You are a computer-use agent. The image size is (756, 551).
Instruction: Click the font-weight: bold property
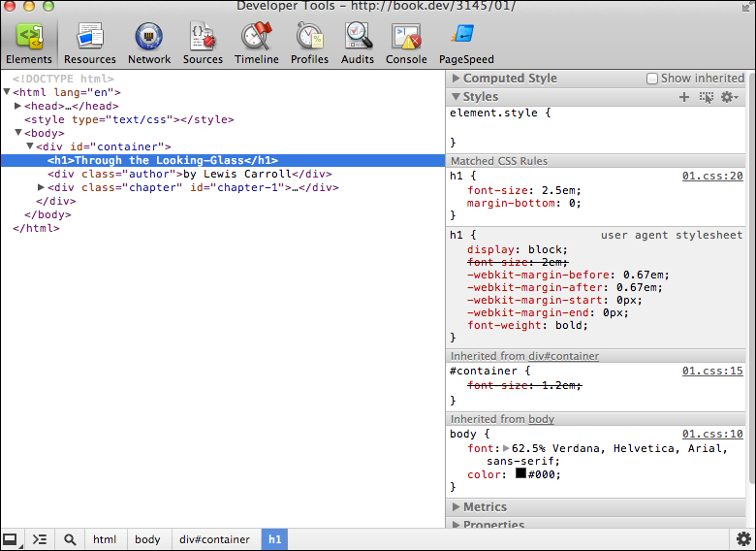pyautogui.click(x=527, y=325)
